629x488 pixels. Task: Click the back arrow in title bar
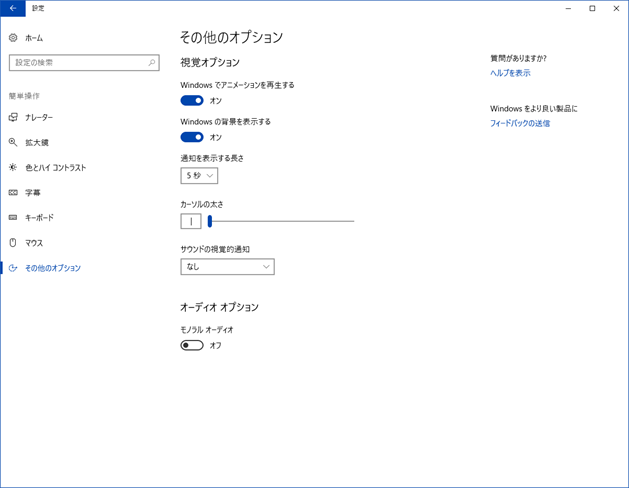coord(13,8)
